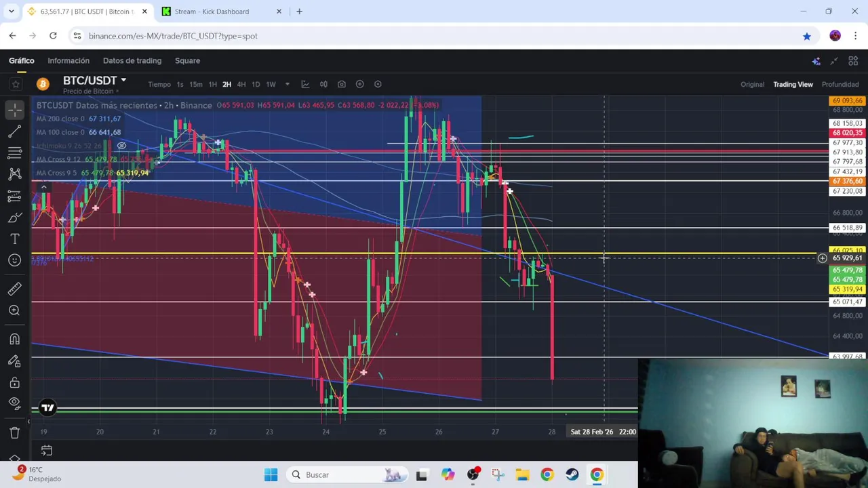
Task: Open the date range calendar icon
Action: click(x=46, y=450)
